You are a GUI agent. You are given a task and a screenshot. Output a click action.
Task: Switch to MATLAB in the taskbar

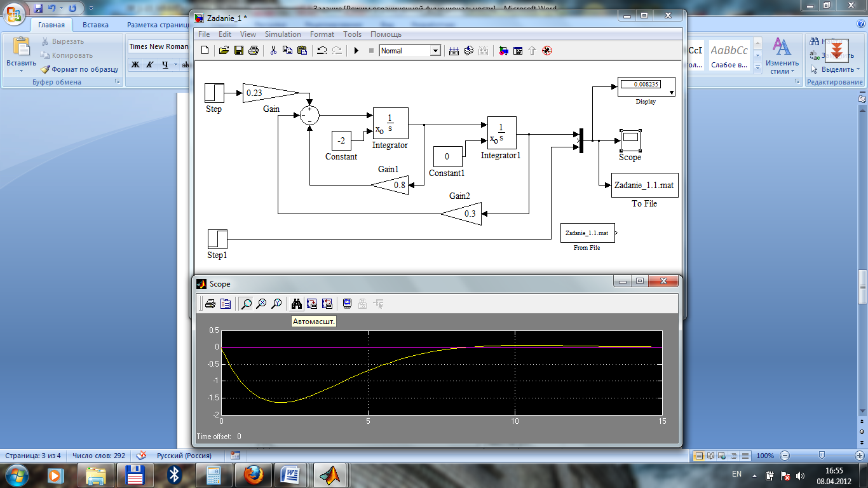330,475
